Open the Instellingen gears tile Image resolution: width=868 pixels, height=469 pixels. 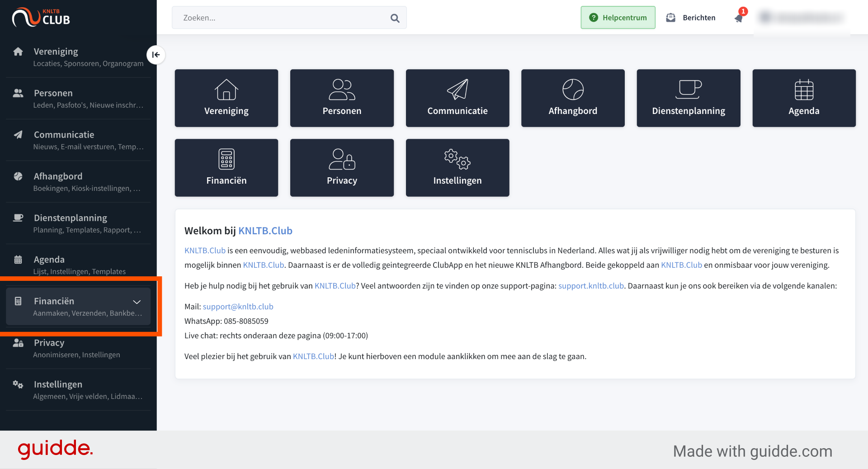coord(458,168)
